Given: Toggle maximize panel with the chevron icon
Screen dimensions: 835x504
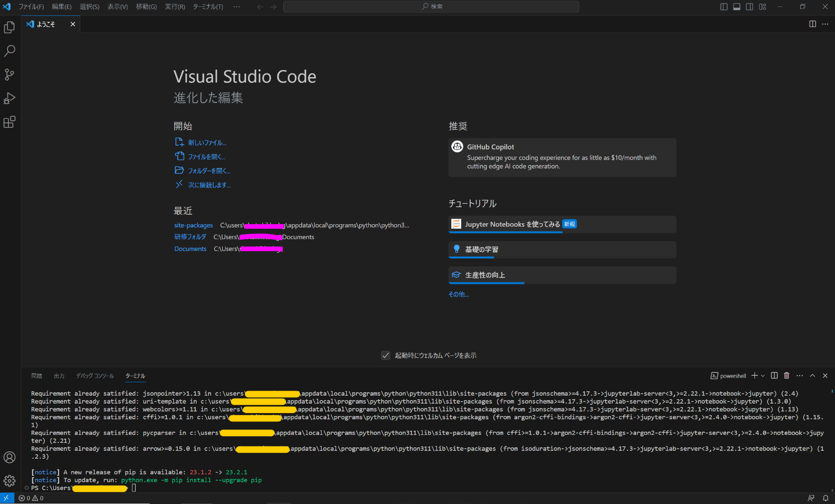Looking at the screenshot, I should pos(812,376).
